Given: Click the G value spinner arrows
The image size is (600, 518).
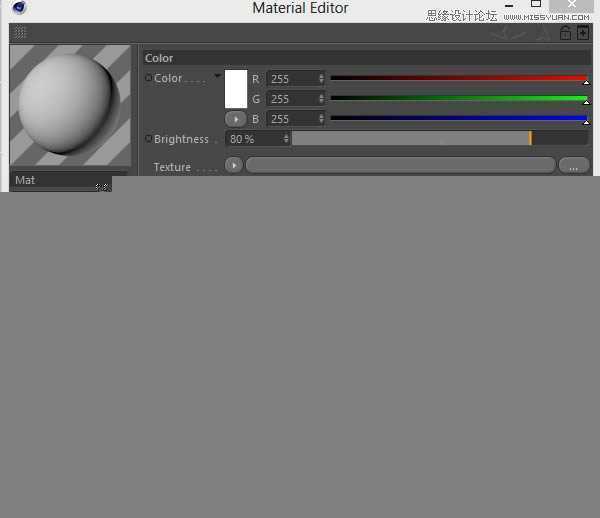Looking at the screenshot, I should point(321,99).
